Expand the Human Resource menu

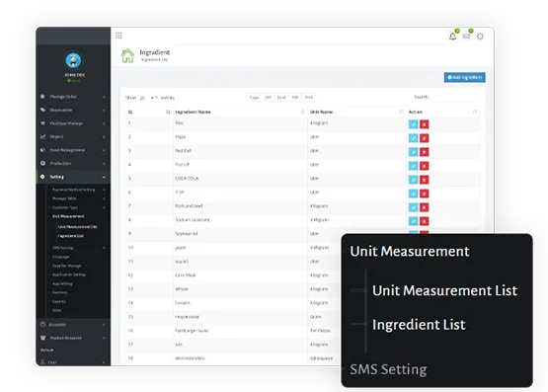[x=73, y=338]
